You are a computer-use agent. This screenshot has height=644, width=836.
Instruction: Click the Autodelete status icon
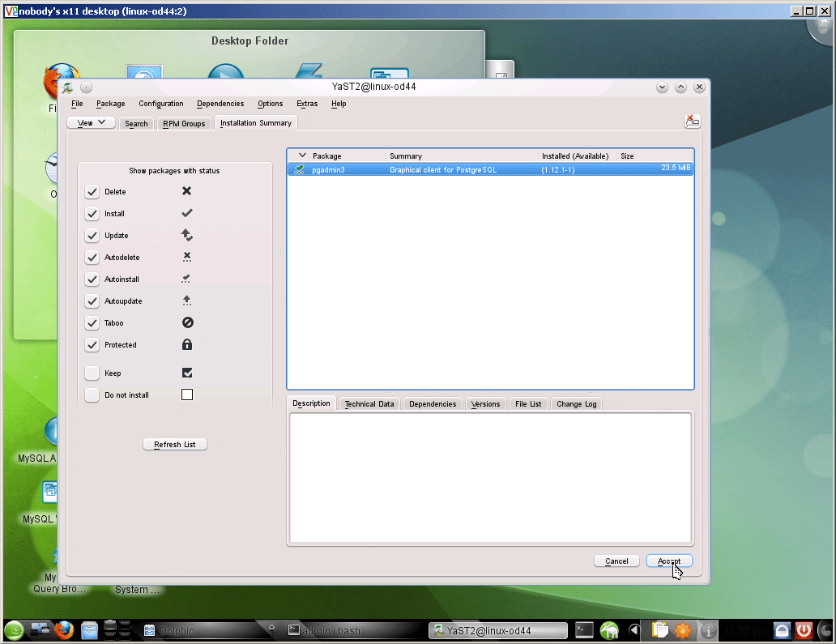[186, 257]
